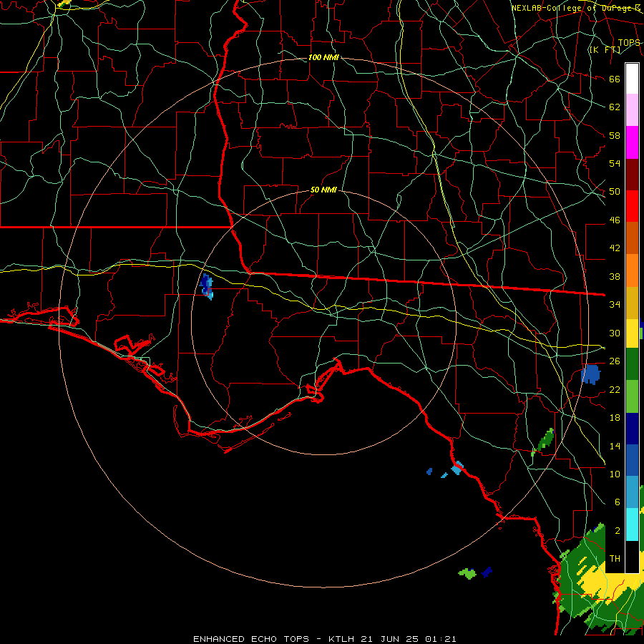Pick the bright orange legend swatch
This screenshot has height=644, width=644.
tap(632, 270)
